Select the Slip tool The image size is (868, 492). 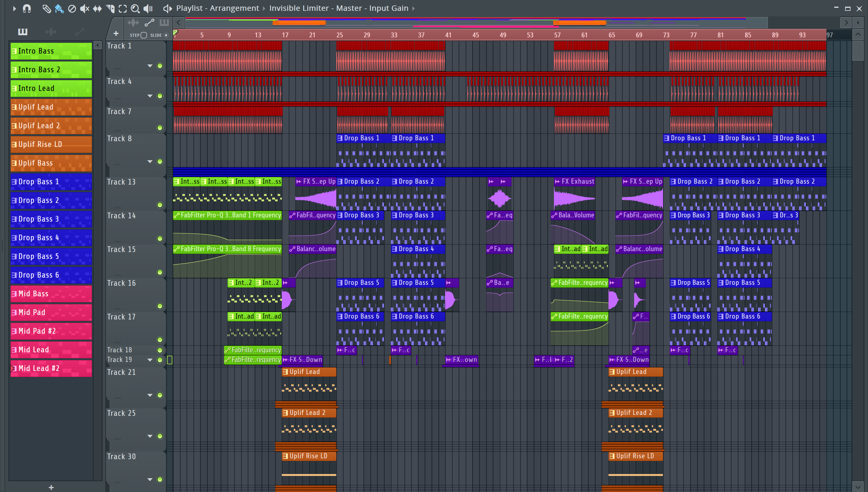tap(97, 8)
